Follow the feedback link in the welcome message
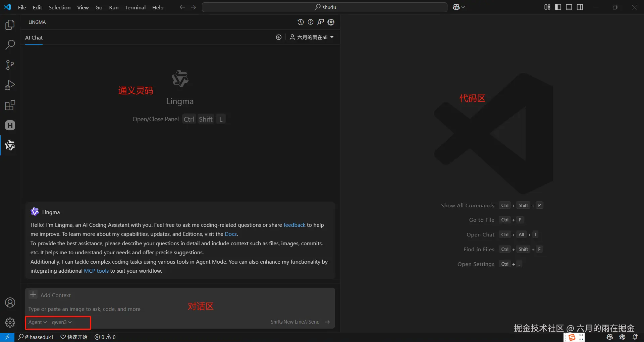The width and height of the screenshot is (644, 342). pos(294,225)
